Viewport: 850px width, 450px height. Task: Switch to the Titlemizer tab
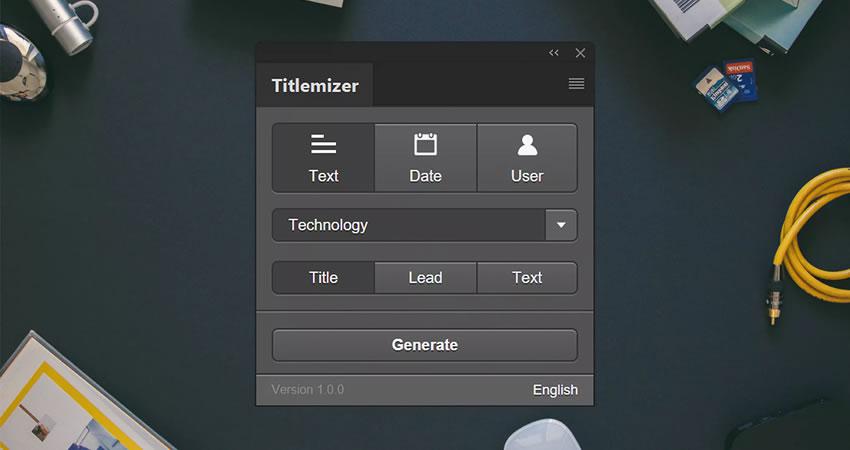point(314,85)
